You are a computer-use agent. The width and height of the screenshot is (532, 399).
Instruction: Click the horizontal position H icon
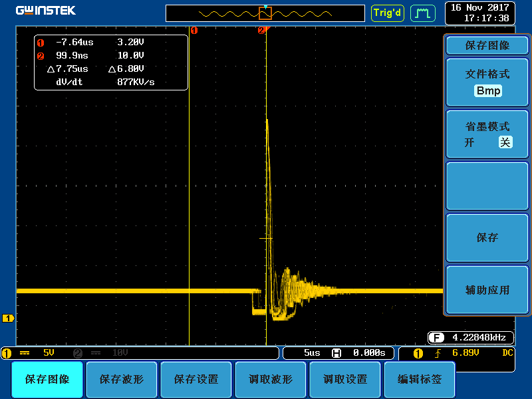tap(336, 353)
